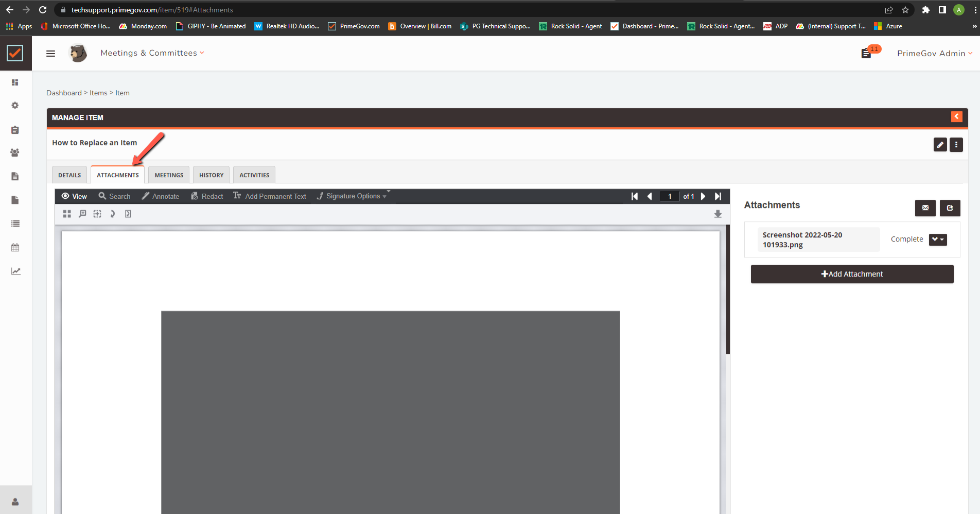Open the hamburger navigation menu

pos(50,54)
